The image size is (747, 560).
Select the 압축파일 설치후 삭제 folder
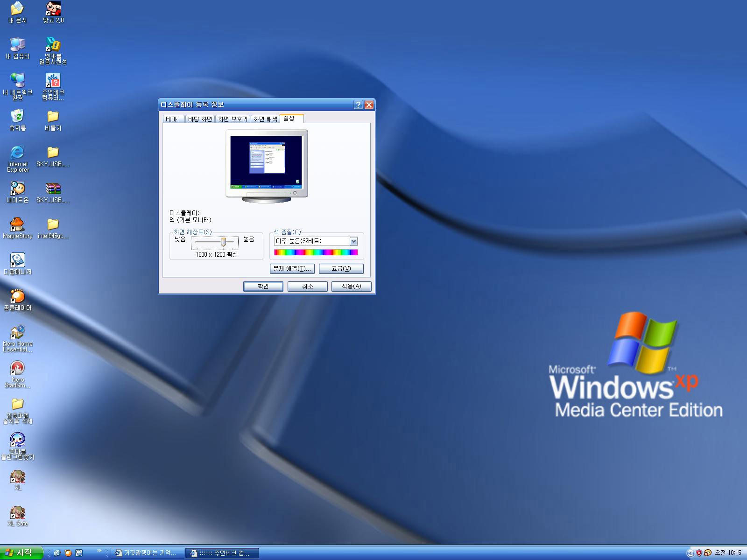(x=17, y=410)
